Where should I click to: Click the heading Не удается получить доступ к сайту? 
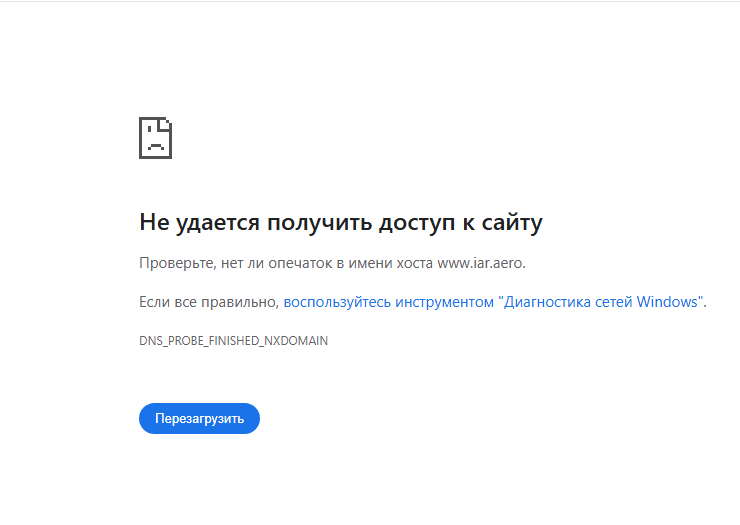tap(341, 222)
